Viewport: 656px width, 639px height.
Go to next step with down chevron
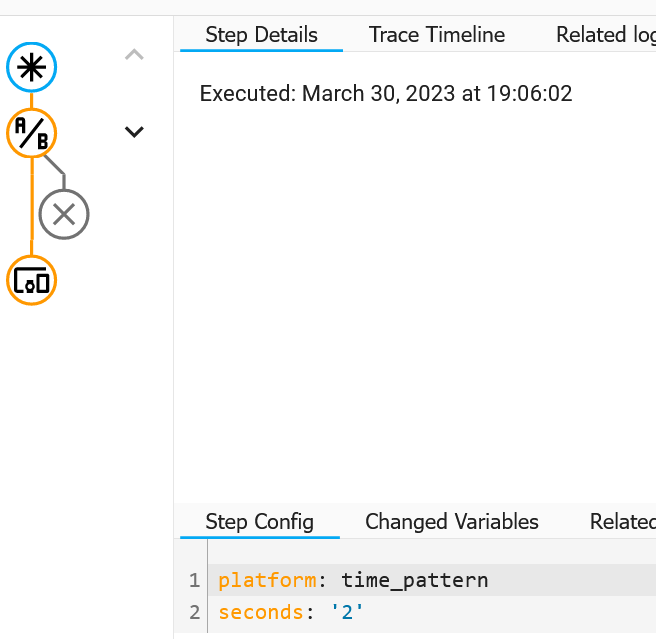point(134,131)
